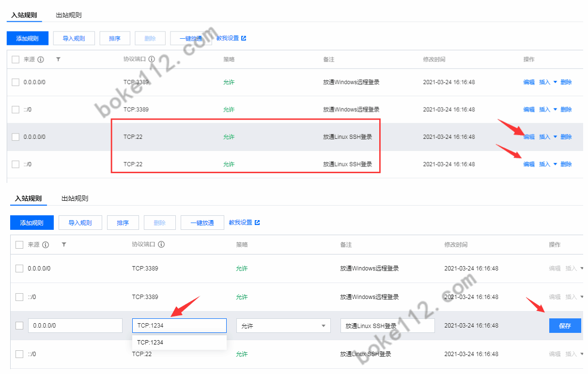
Task: Click info icon beside 协议端口 in lower table
Action: tap(161, 244)
